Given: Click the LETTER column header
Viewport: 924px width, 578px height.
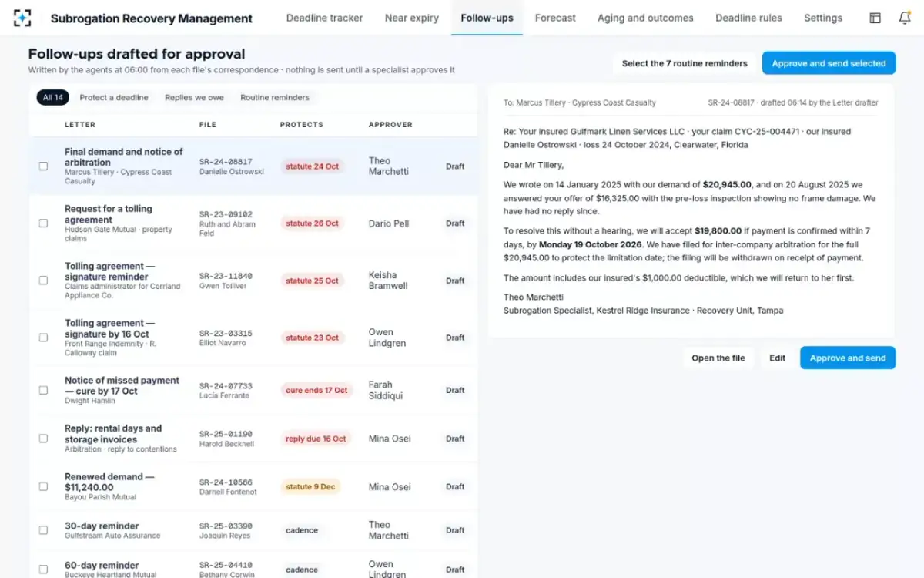Looking at the screenshot, I should tap(80, 125).
